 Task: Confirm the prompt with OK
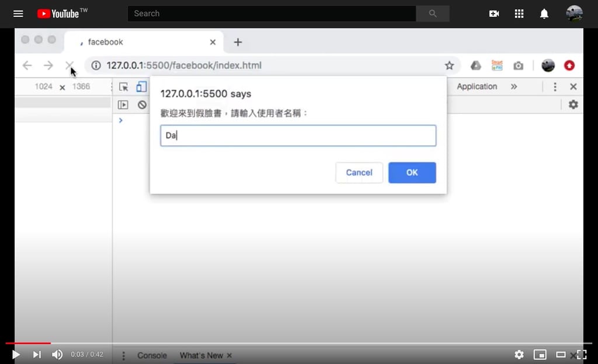point(412,173)
